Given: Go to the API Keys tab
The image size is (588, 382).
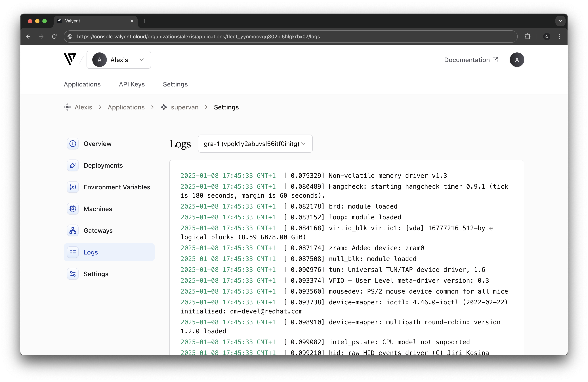Looking at the screenshot, I should point(132,84).
